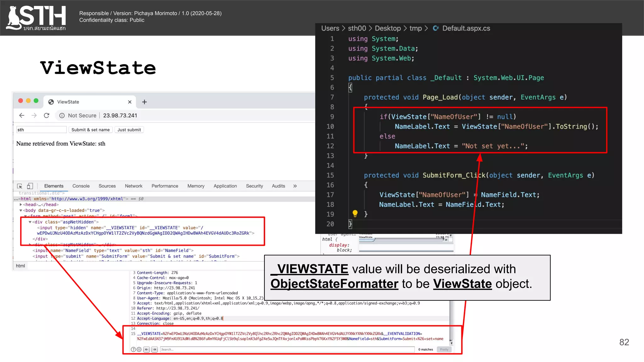Click the lightbulb quick-fix icon on line 19
Viewport: 644px width, 362px height.
355,214
